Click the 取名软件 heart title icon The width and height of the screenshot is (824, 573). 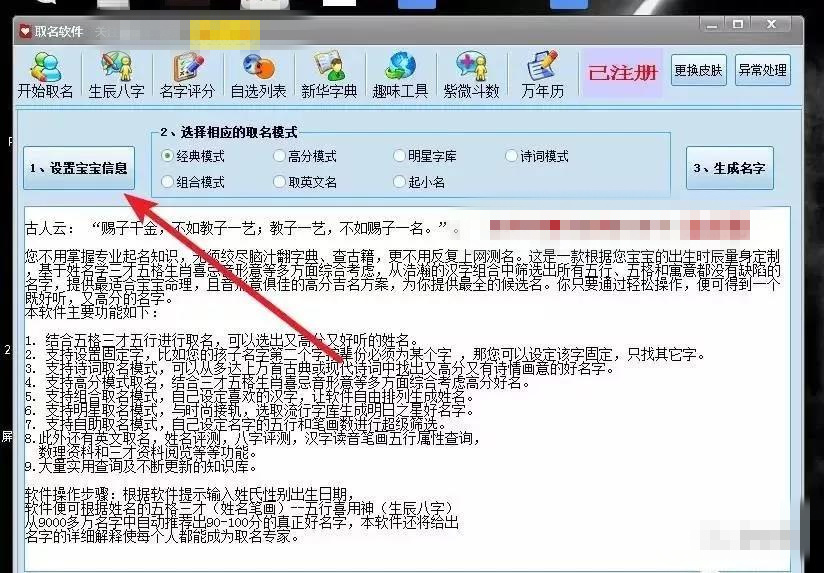click(25, 31)
